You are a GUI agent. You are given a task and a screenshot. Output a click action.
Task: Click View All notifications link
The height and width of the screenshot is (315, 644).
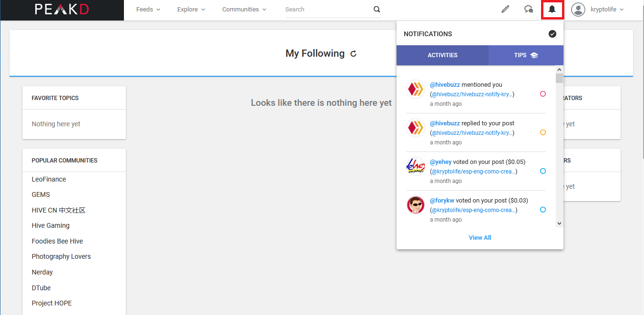point(480,237)
